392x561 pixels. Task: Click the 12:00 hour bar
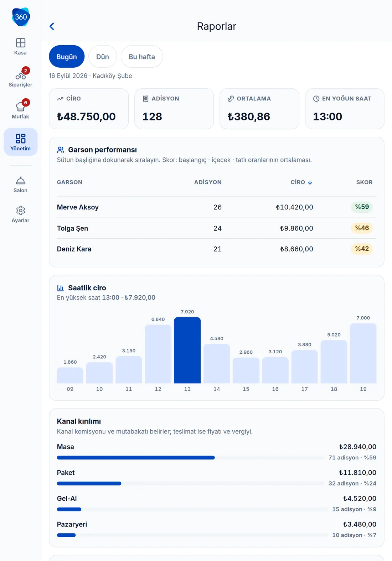[158, 354]
